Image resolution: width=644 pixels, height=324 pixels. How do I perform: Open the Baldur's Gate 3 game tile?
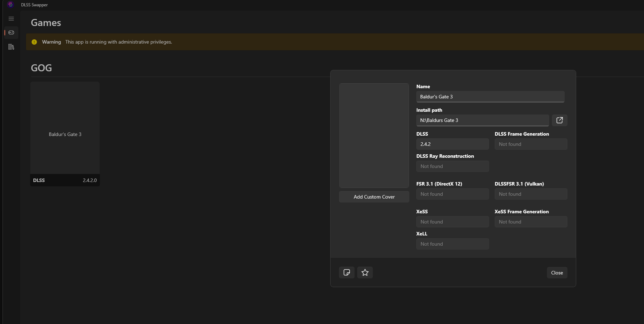click(x=65, y=134)
